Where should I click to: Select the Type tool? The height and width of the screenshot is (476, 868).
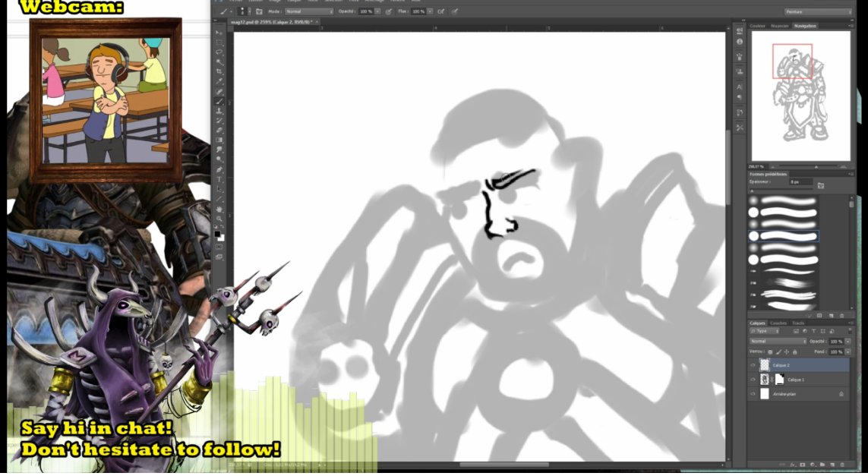click(219, 179)
